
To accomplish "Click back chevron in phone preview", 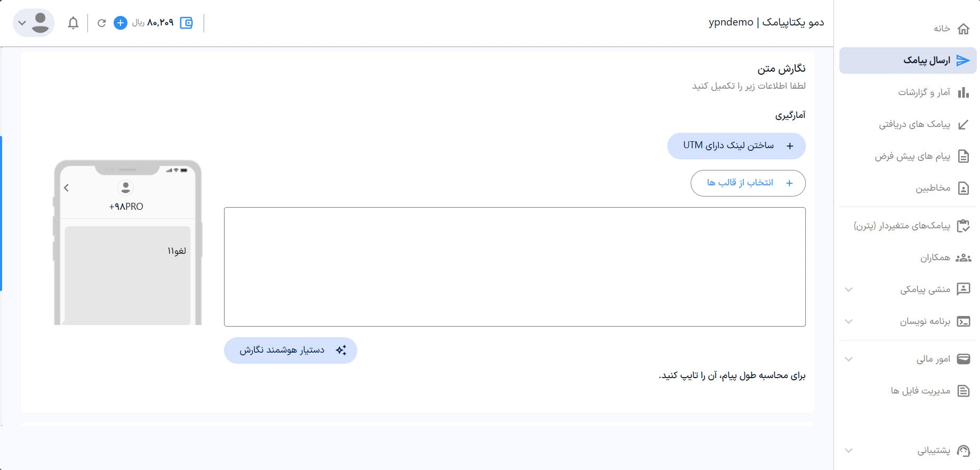I will [x=66, y=187].
